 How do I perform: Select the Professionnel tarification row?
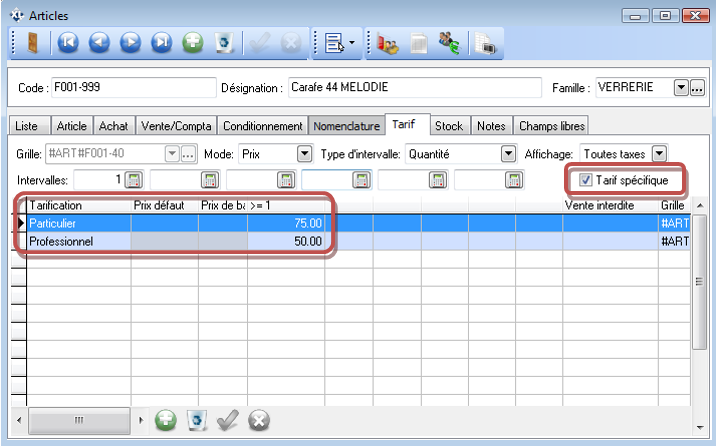[75, 241]
